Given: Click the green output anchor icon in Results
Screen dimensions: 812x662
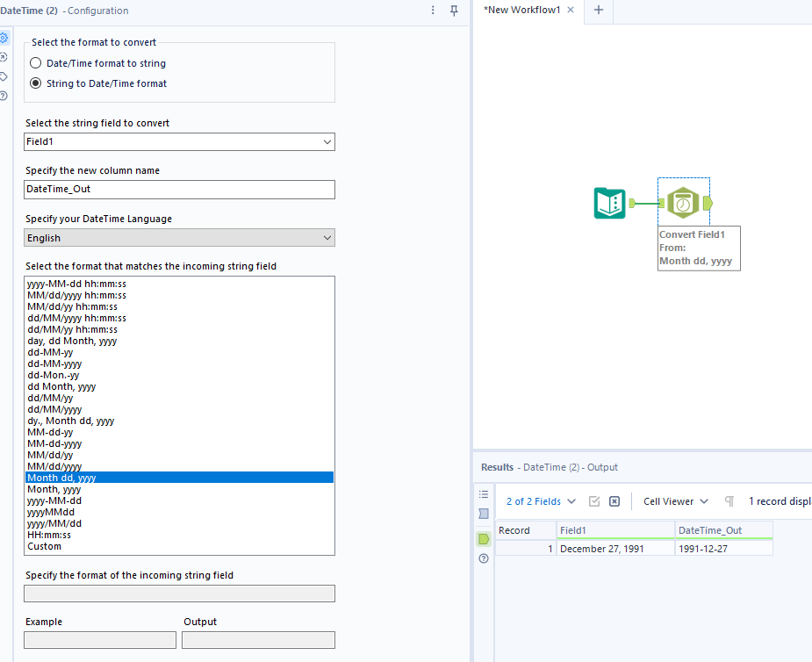Looking at the screenshot, I should 484,539.
